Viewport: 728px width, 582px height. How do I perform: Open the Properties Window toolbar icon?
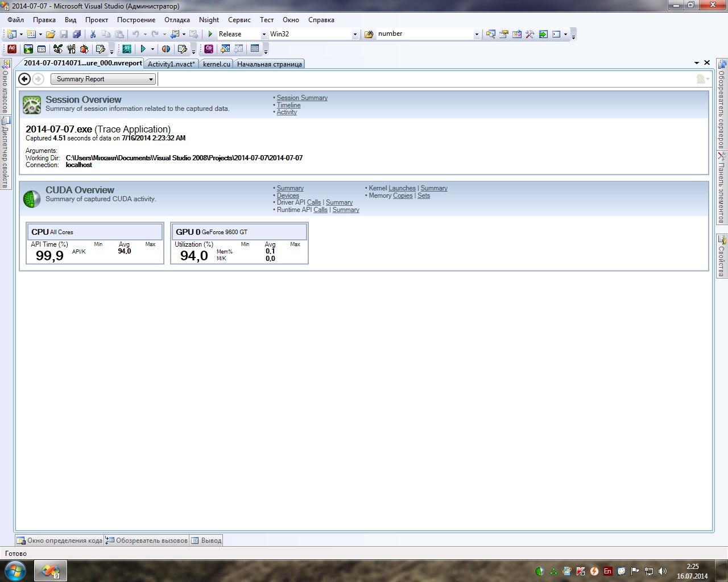click(x=503, y=34)
